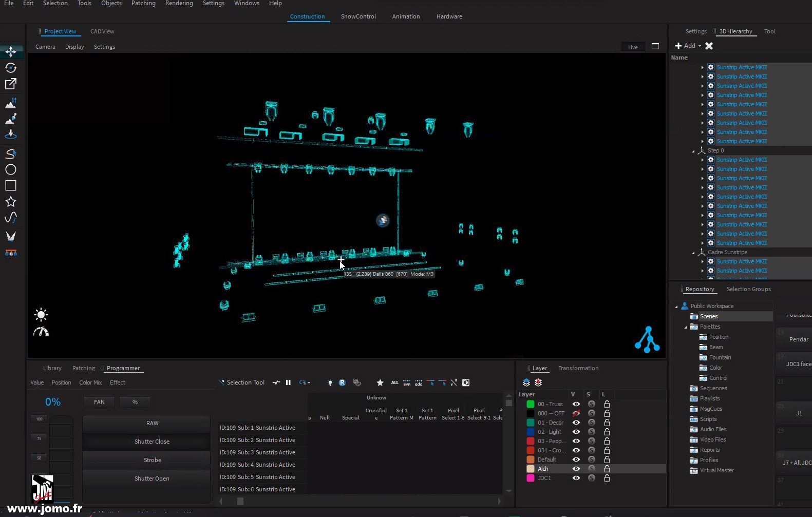This screenshot has width=812, height=517.
Task: Click the star favorites icon in Programmer toolbar
Action: click(380, 383)
